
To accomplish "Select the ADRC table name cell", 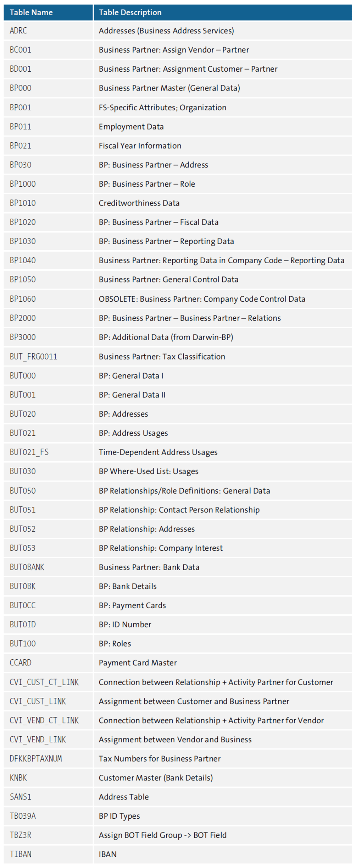I will [x=18, y=31].
